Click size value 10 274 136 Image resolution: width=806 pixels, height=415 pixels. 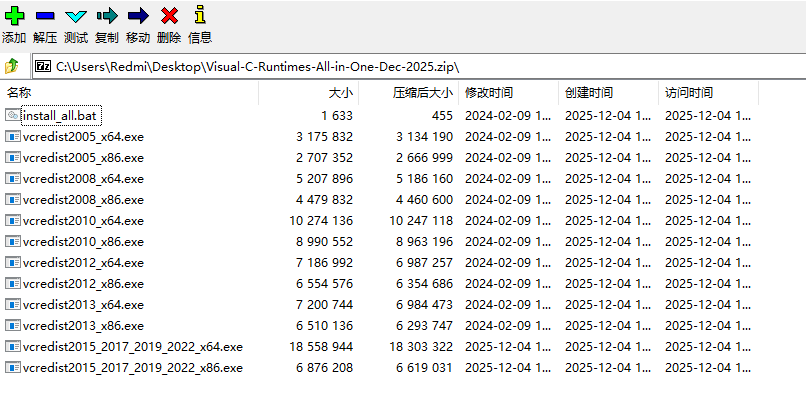point(321,221)
